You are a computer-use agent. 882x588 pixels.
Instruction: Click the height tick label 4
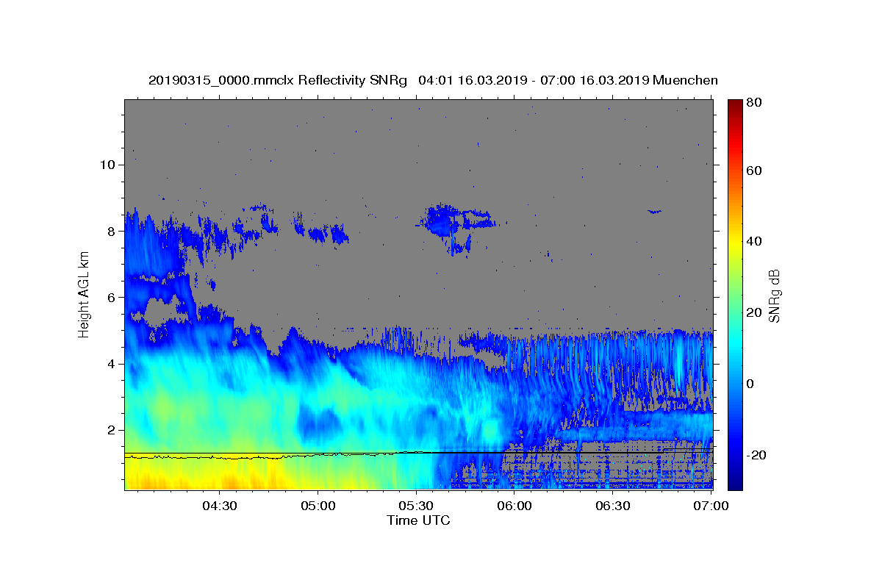tap(111, 364)
